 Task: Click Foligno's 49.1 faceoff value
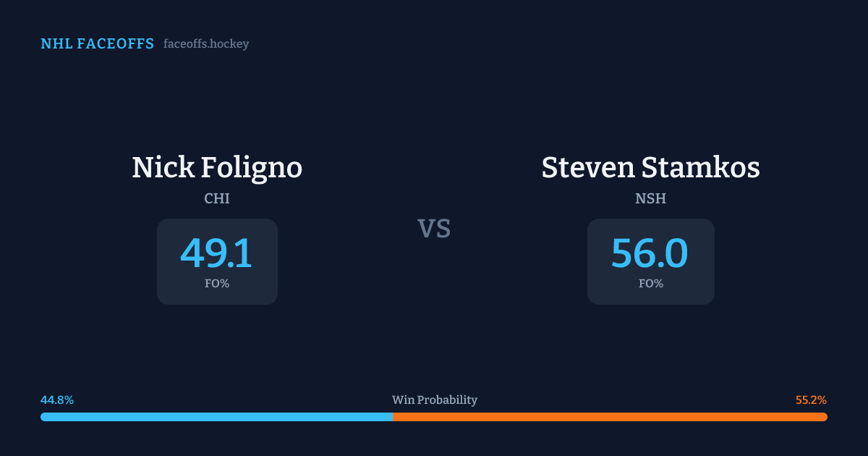pos(216,253)
